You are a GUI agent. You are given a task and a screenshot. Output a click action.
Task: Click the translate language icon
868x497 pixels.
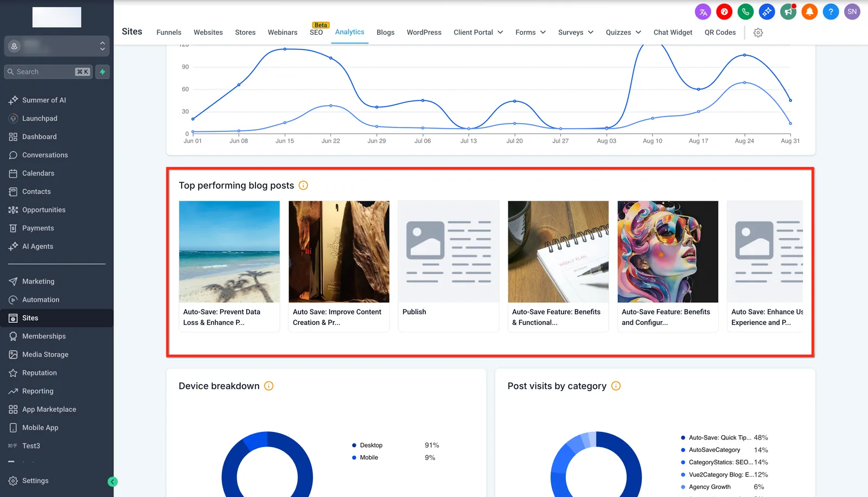[x=703, y=11]
